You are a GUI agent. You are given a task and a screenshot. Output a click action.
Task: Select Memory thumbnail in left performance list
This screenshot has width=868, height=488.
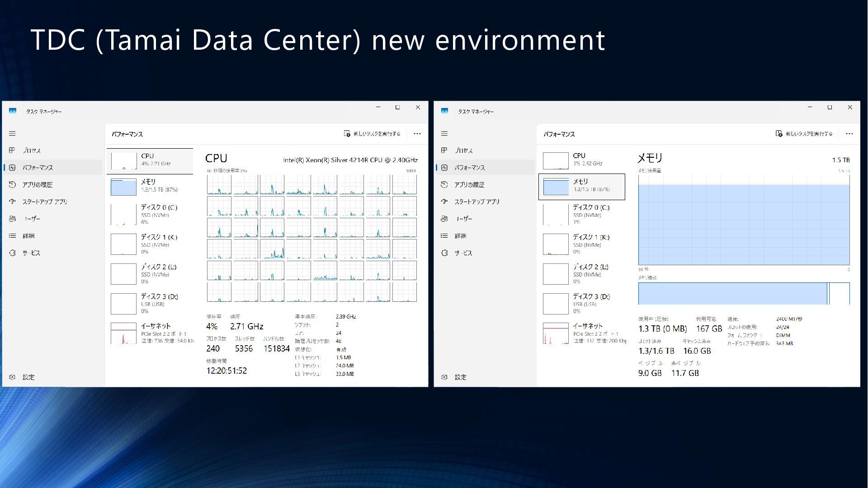click(x=124, y=187)
